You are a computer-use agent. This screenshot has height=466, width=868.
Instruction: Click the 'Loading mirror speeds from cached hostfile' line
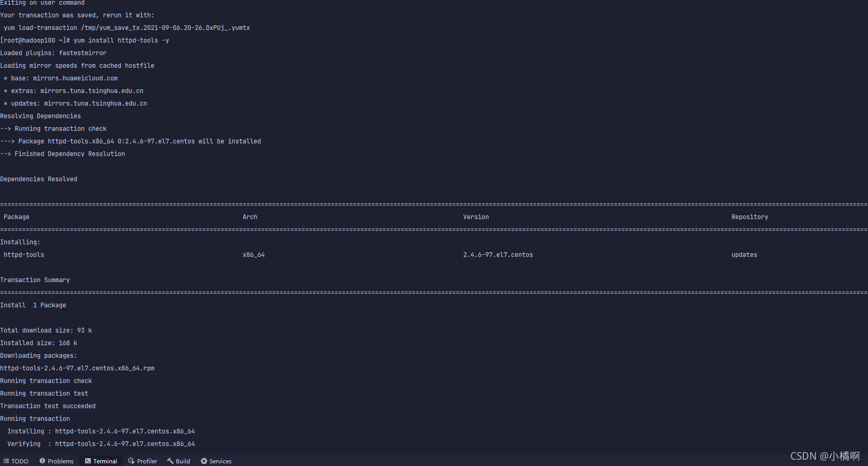77,66
